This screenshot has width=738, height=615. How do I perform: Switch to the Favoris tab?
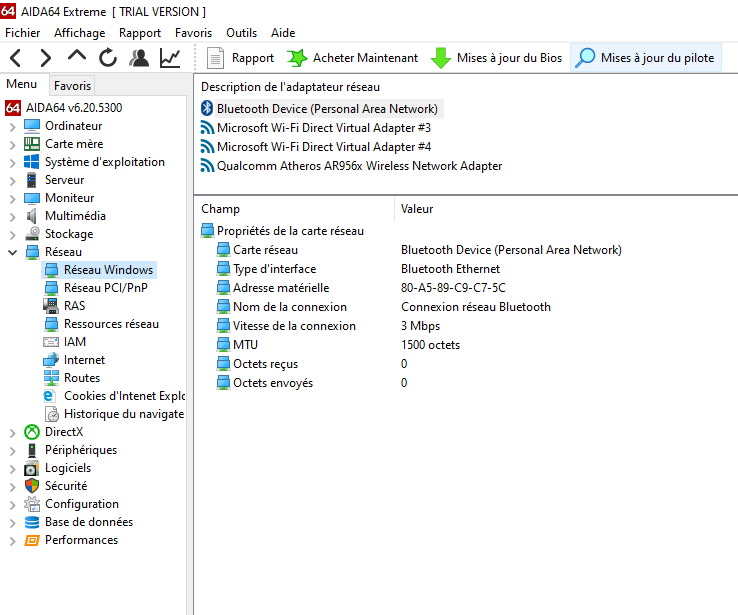click(x=72, y=86)
